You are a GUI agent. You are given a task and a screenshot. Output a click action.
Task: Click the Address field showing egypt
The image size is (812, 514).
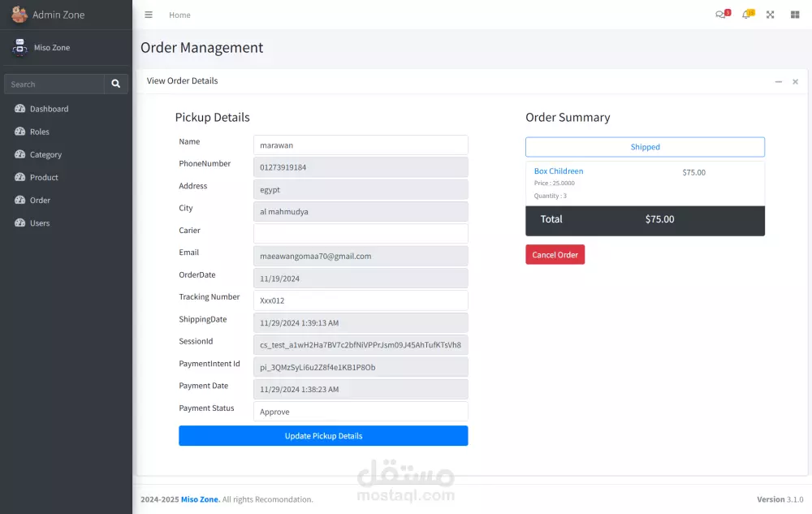(x=361, y=189)
